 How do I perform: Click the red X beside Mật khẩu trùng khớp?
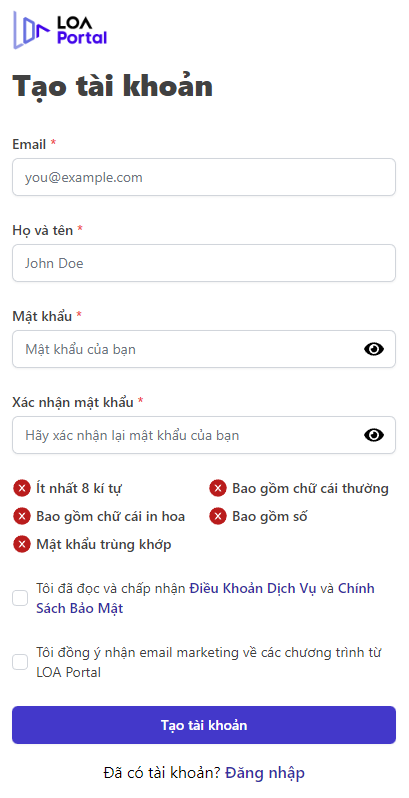pyautogui.click(x=22, y=545)
